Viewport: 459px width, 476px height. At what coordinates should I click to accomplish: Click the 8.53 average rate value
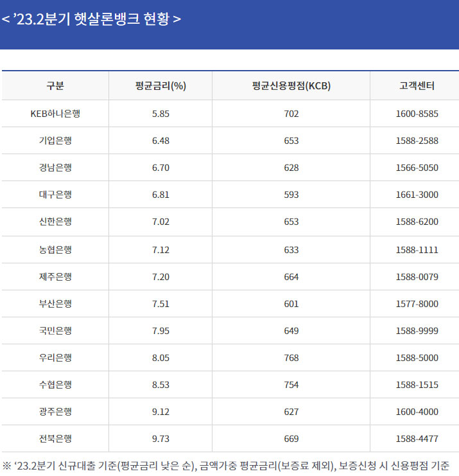(160, 385)
